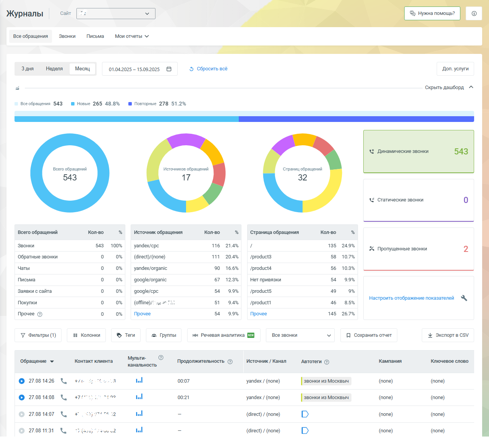This screenshot has width=489, height=448.
Task: Open the Фильтры (1) button
Action: [38, 335]
